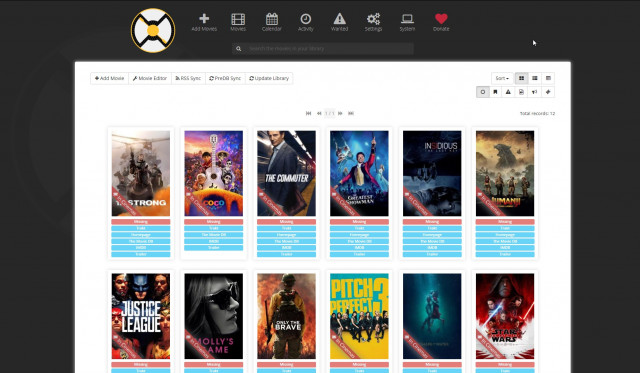Open the Coco poster
This screenshot has height=373, width=640.
pos(213,173)
